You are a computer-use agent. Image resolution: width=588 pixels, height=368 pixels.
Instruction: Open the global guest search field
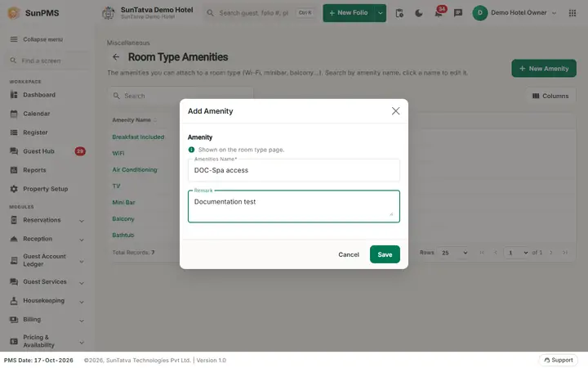tap(260, 13)
